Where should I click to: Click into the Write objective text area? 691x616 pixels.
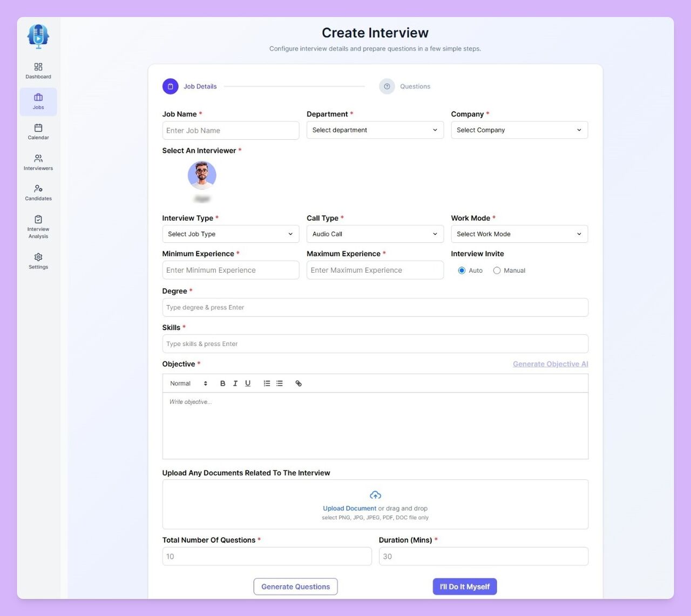(x=375, y=426)
